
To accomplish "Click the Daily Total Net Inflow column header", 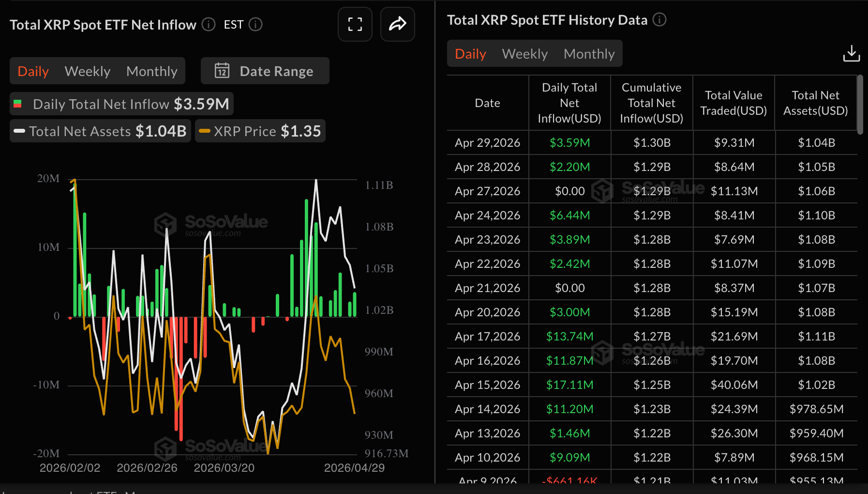I will (569, 103).
